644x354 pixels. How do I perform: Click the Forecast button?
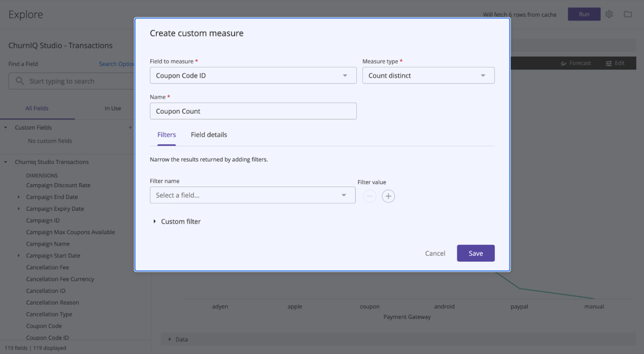point(576,63)
